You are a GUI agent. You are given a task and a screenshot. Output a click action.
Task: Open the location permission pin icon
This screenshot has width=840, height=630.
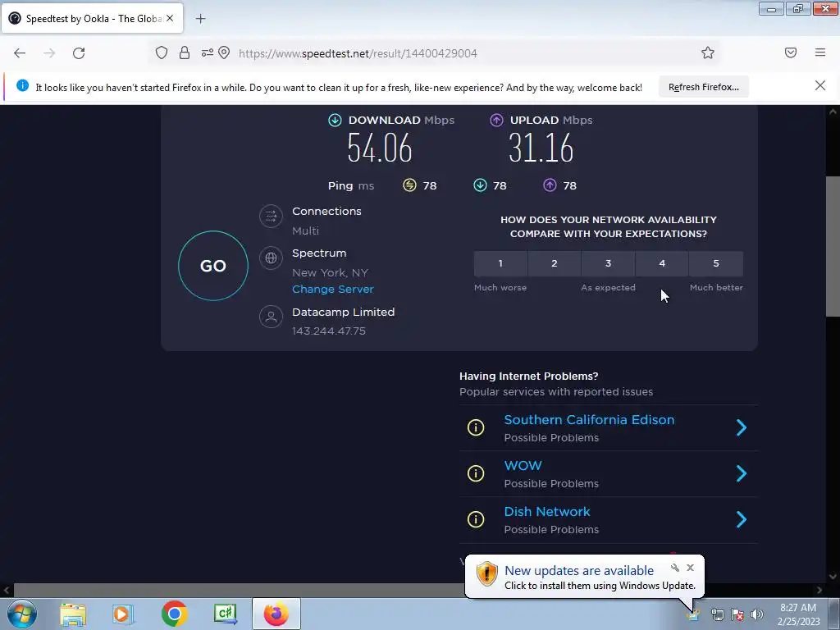pyautogui.click(x=224, y=52)
